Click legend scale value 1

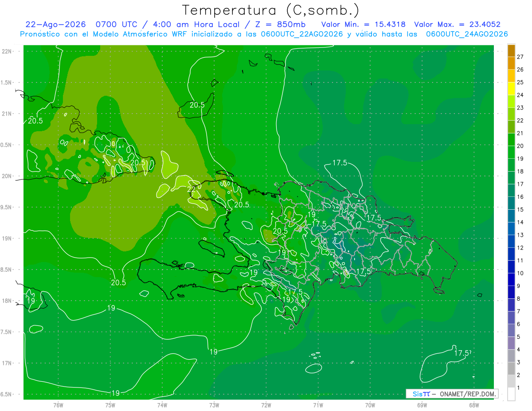coord(519,388)
